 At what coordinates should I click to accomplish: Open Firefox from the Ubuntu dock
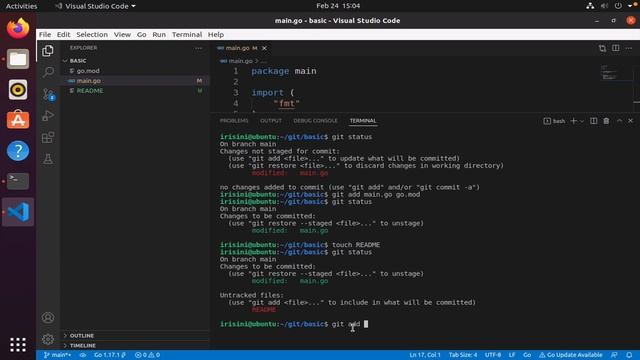(x=18, y=29)
